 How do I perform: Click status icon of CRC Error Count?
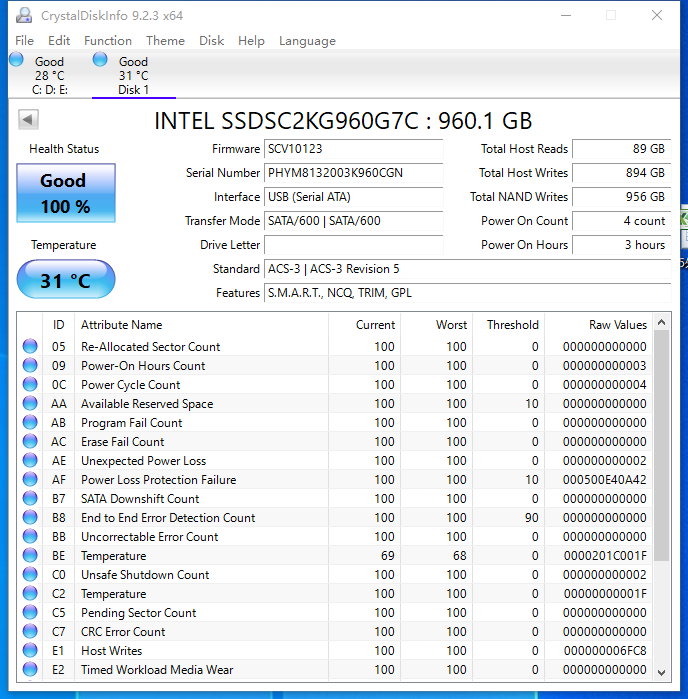(x=30, y=632)
